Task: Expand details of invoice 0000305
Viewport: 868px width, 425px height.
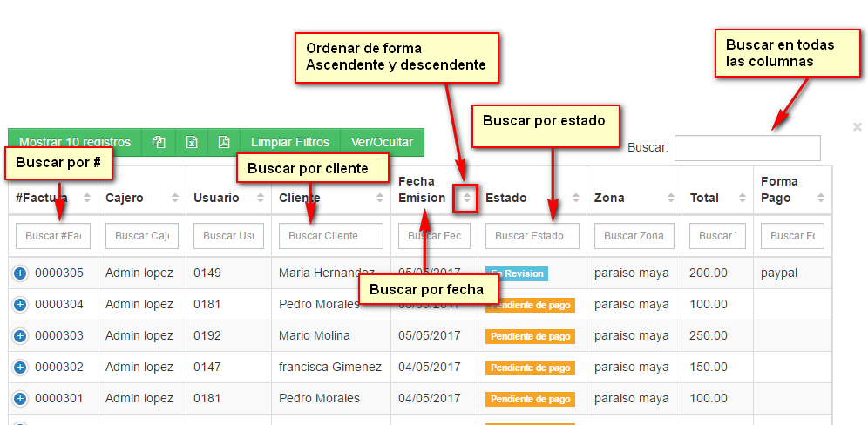Action: (x=20, y=273)
